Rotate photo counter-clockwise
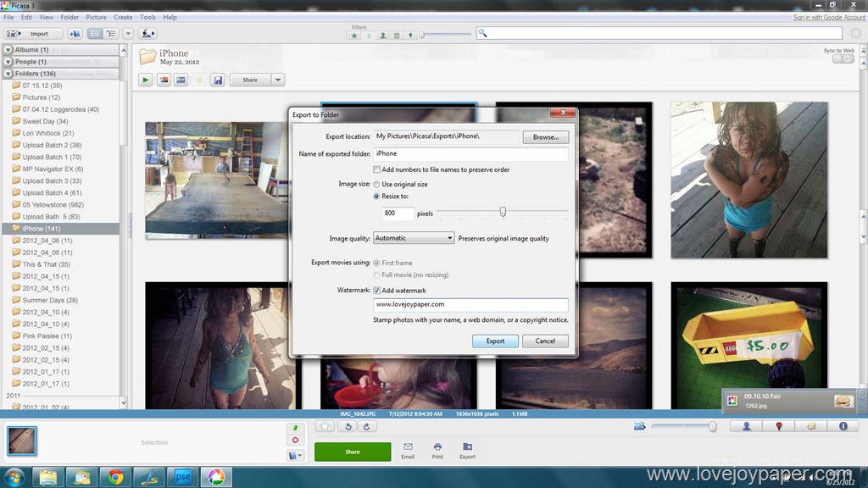This screenshot has width=868, height=488. 348,427
